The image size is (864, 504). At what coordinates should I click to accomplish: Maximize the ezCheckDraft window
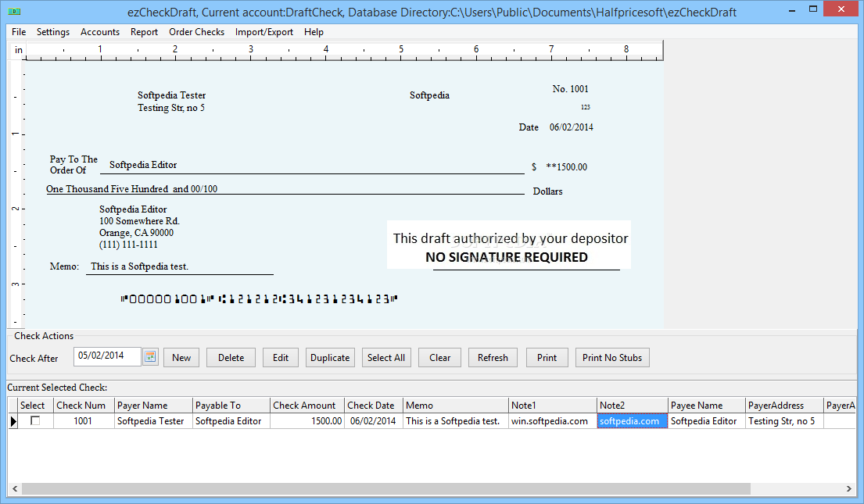(x=812, y=9)
